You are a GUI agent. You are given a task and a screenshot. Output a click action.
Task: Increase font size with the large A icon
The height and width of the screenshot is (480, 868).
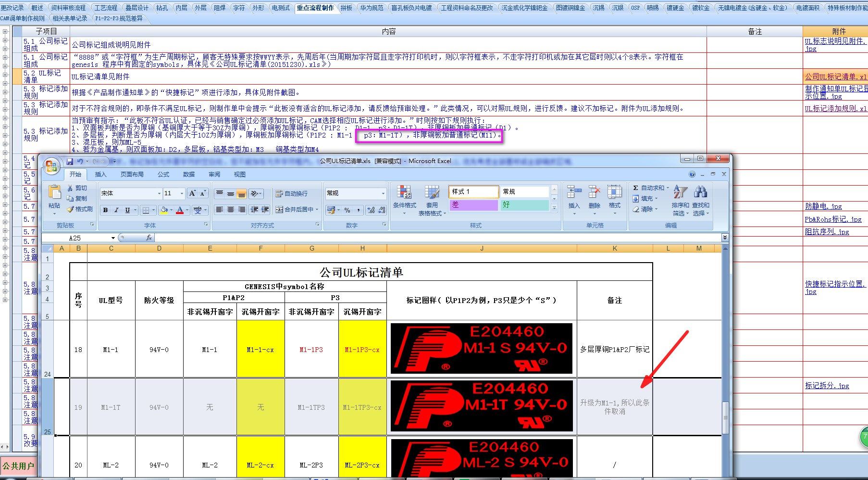pos(193,193)
